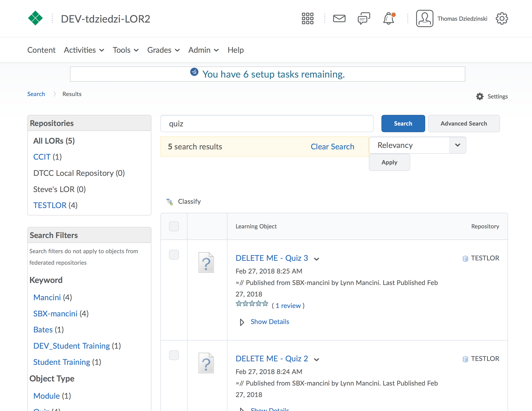Click the Thomas Dziedzinski username
532x411 pixels.
coord(462,19)
